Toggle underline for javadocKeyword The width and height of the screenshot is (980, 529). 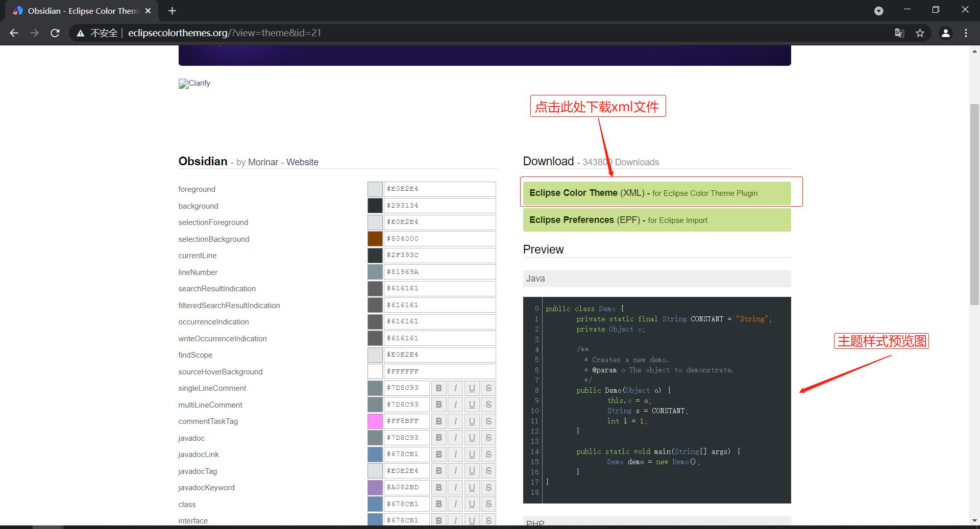472,488
